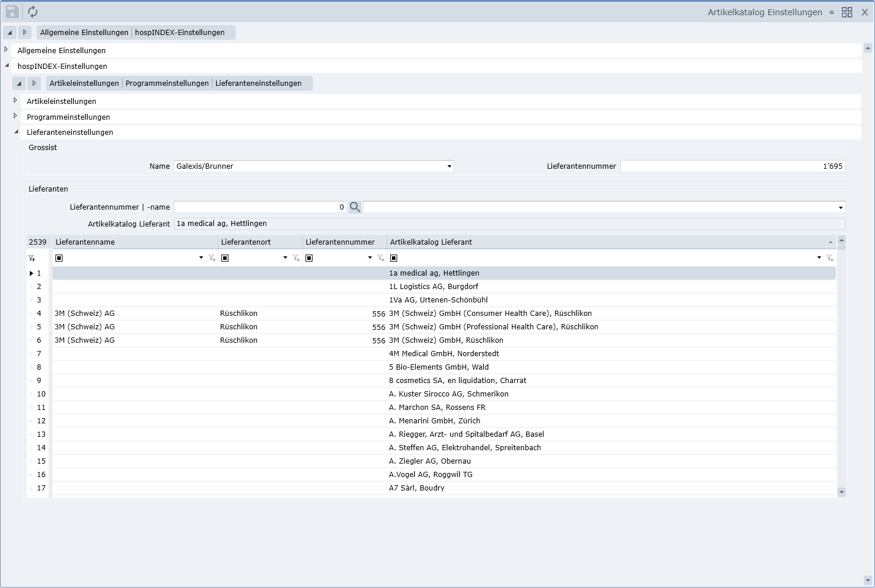Click the 2539 table corner cell

(x=38, y=242)
